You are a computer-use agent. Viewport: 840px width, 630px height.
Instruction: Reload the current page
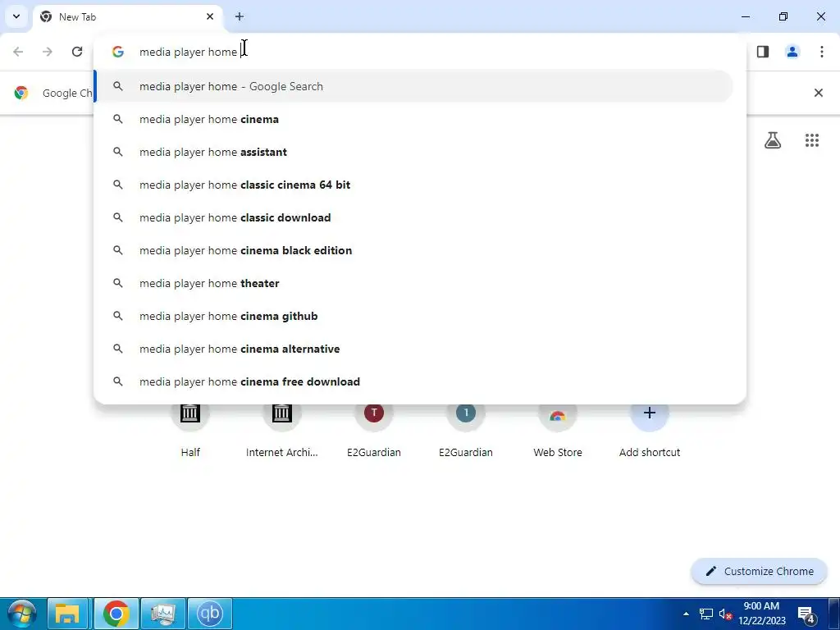click(x=77, y=52)
